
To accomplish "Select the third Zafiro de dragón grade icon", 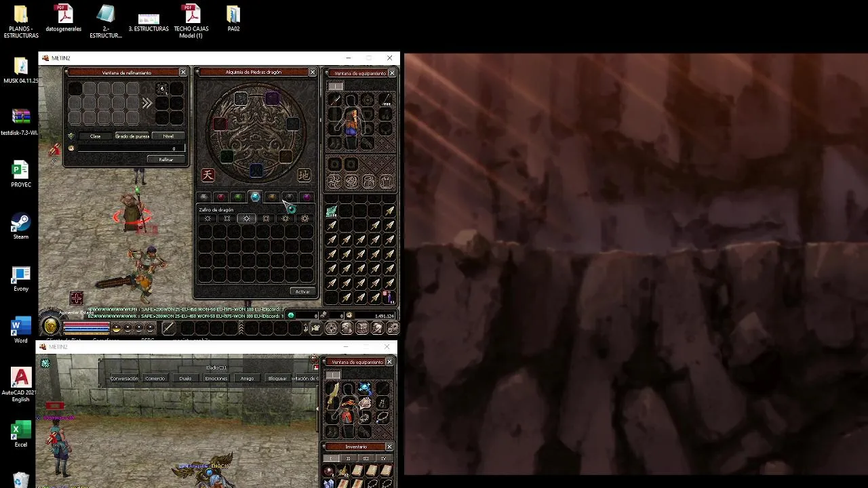I will click(247, 218).
